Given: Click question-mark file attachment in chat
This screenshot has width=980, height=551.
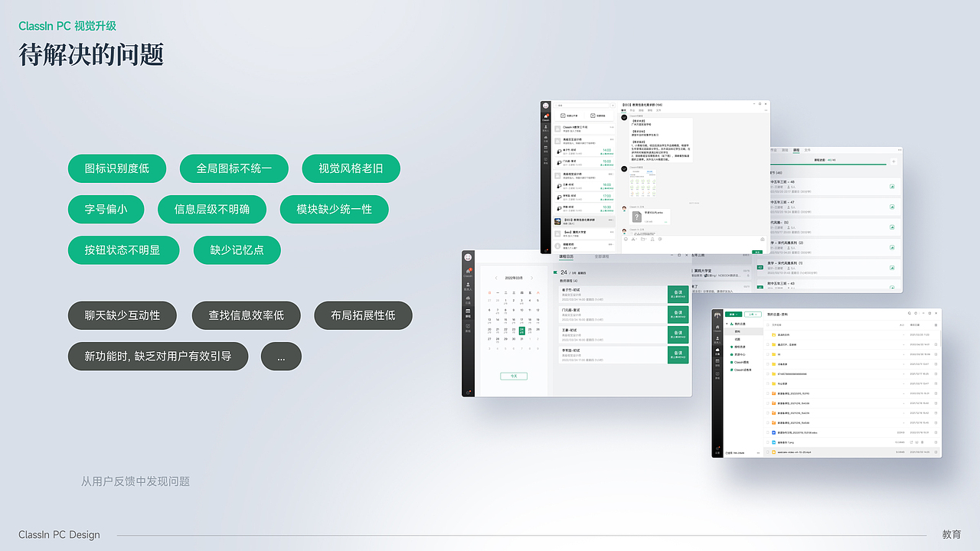Looking at the screenshot, I should [637, 217].
